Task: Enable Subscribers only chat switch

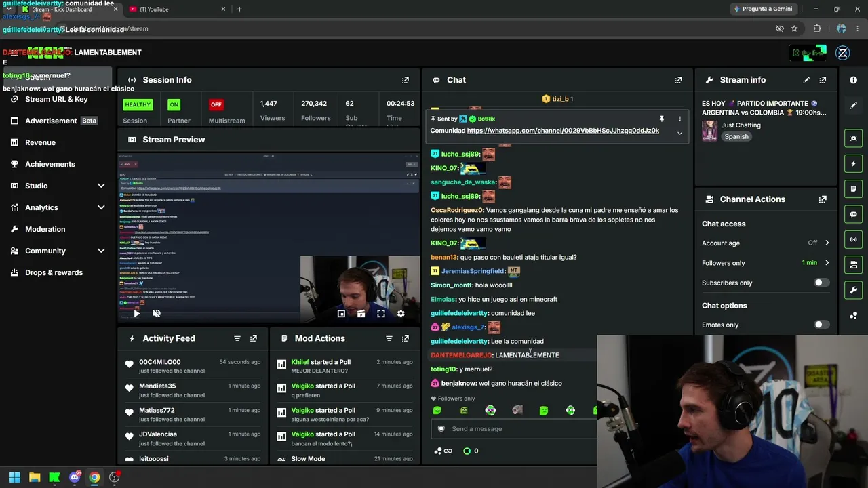Action: (821, 283)
